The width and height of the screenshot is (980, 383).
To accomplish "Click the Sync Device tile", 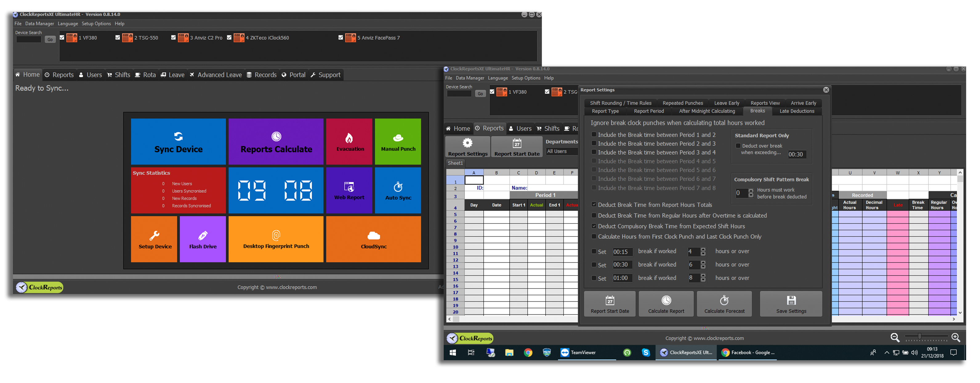I will (x=178, y=142).
